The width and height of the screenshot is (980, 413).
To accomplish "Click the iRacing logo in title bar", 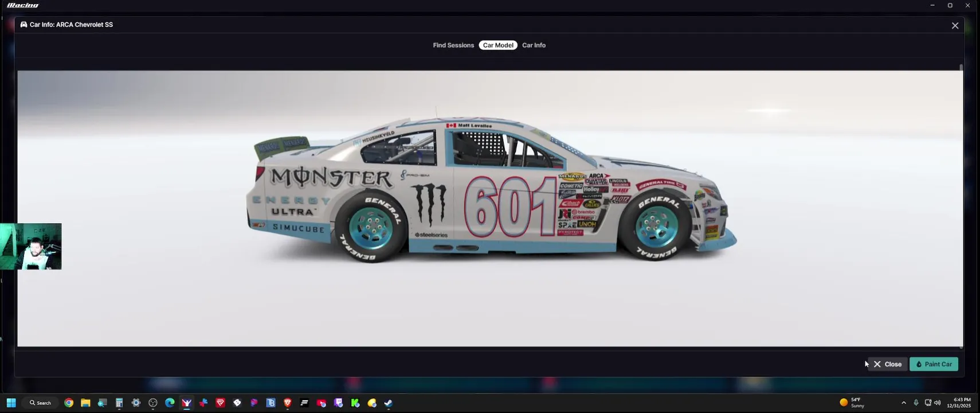I will [x=22, y=5].
